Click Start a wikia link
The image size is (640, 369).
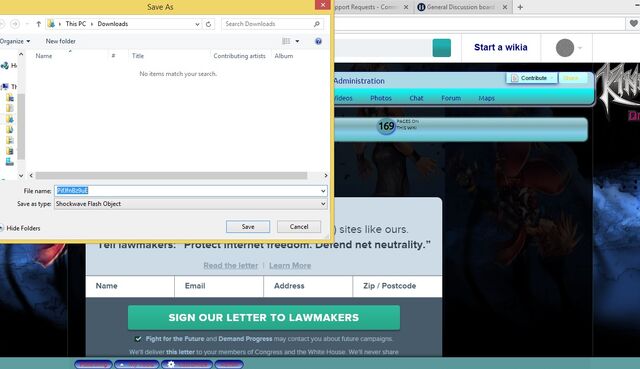[500, 47]
